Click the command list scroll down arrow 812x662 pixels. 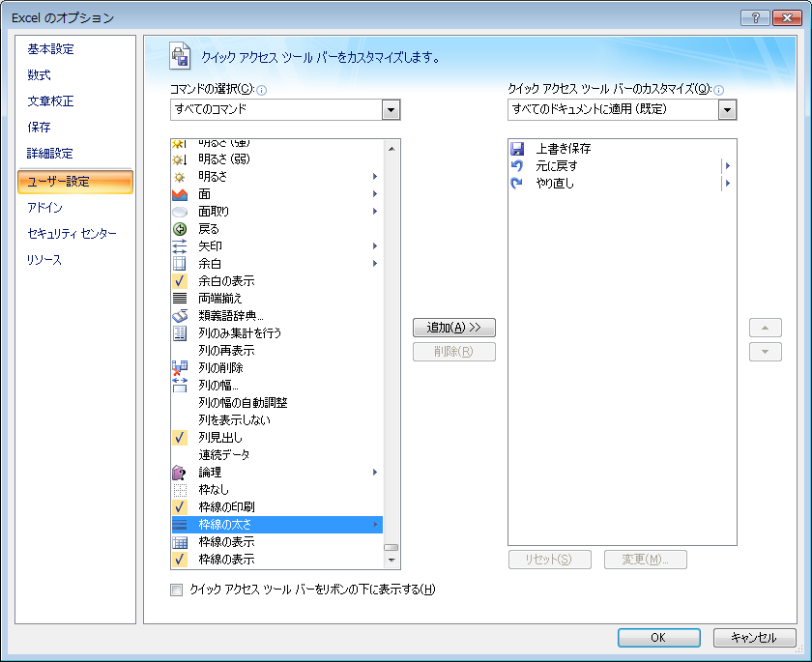tap(391, 560)
